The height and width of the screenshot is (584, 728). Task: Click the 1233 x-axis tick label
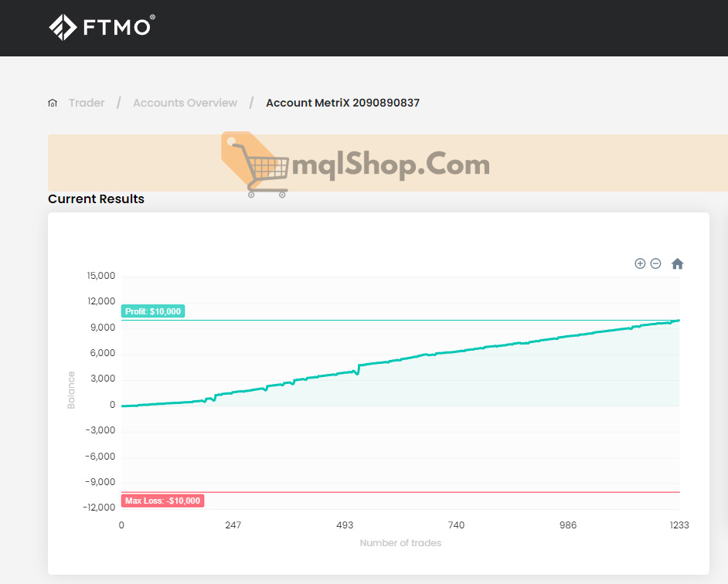(x=679, y=525)
